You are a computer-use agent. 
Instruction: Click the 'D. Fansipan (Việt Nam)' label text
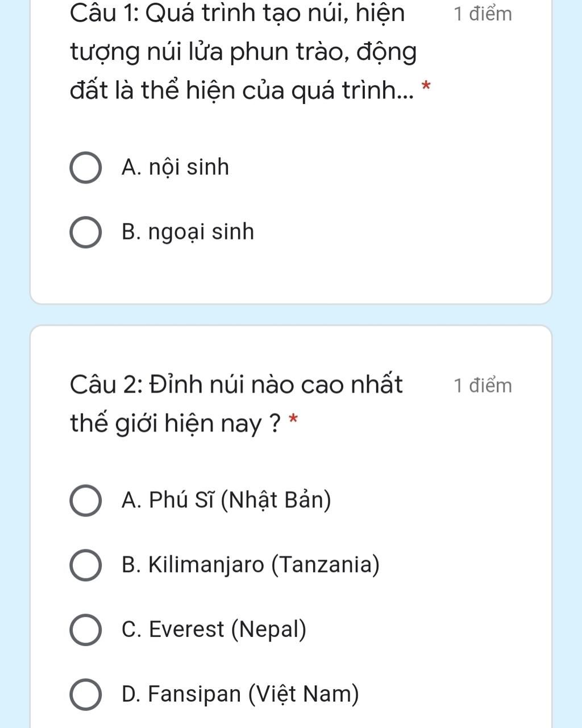[x=240, y=694]
